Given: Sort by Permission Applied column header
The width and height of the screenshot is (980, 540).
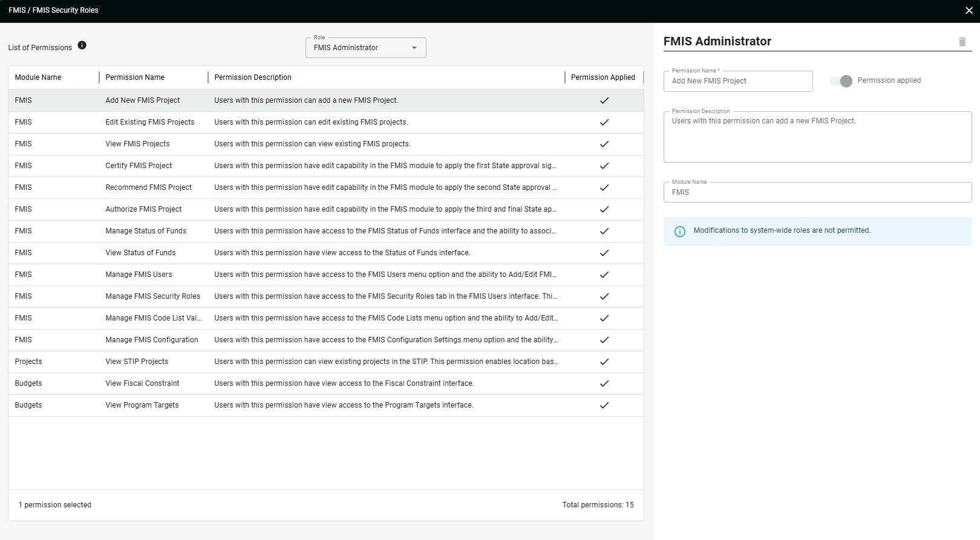Looking at the screenshot, I should pos(603,77).
